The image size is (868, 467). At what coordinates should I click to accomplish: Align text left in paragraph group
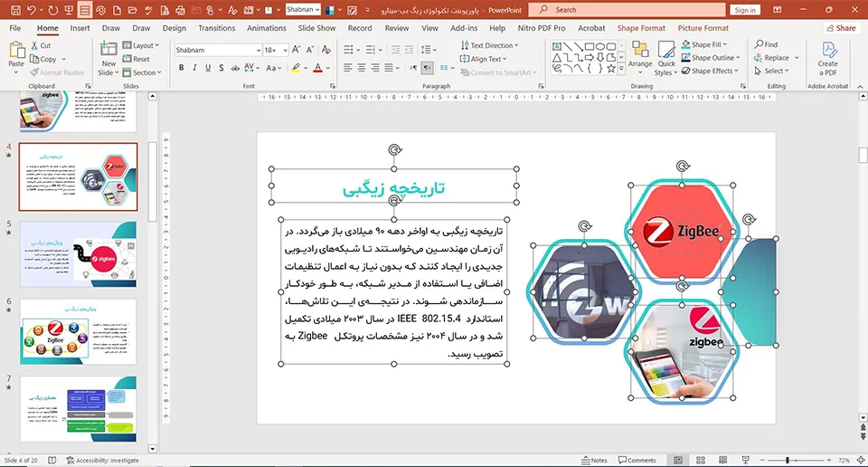(347, 68)
